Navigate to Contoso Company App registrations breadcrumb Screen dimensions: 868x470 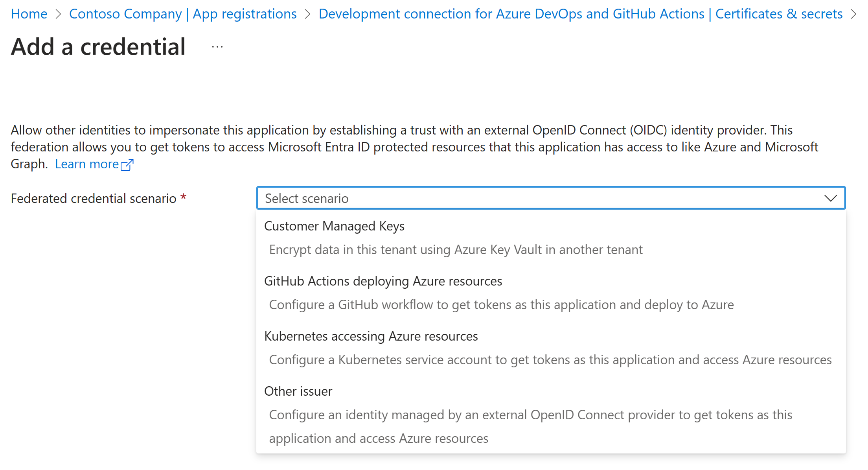[x=183, y=14]
